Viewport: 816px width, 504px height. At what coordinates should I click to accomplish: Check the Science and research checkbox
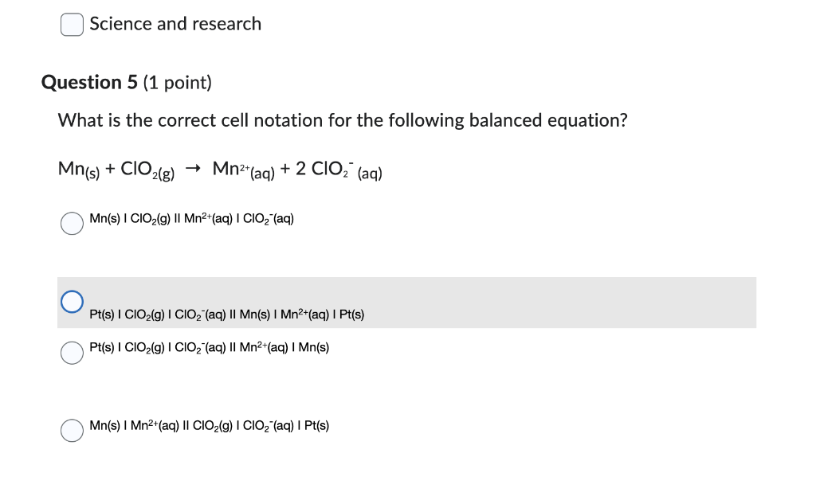[x=72, y=25]
